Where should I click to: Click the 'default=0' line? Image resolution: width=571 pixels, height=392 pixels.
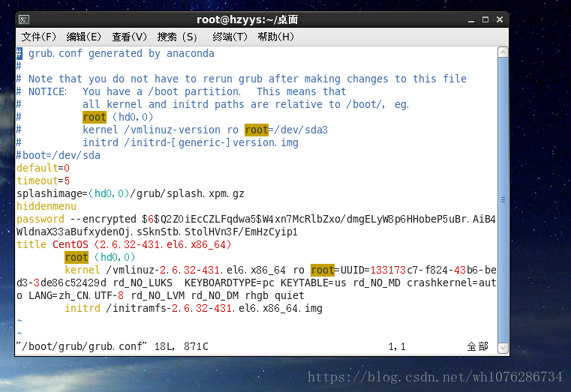(43, 169)
